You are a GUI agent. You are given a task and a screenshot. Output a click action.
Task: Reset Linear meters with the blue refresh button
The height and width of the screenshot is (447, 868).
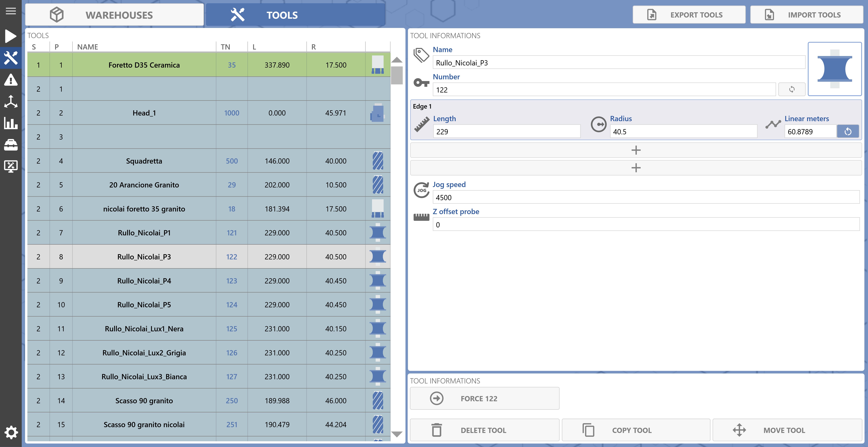[848, 131]
